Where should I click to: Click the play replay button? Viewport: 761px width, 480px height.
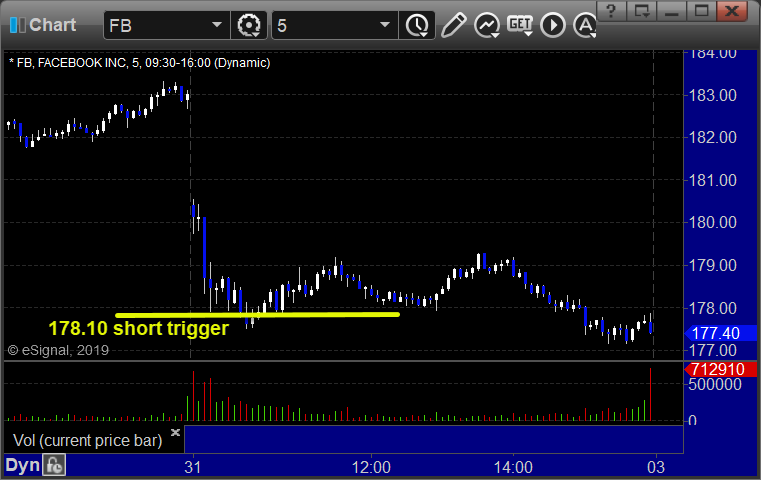(x=553, y=25)
